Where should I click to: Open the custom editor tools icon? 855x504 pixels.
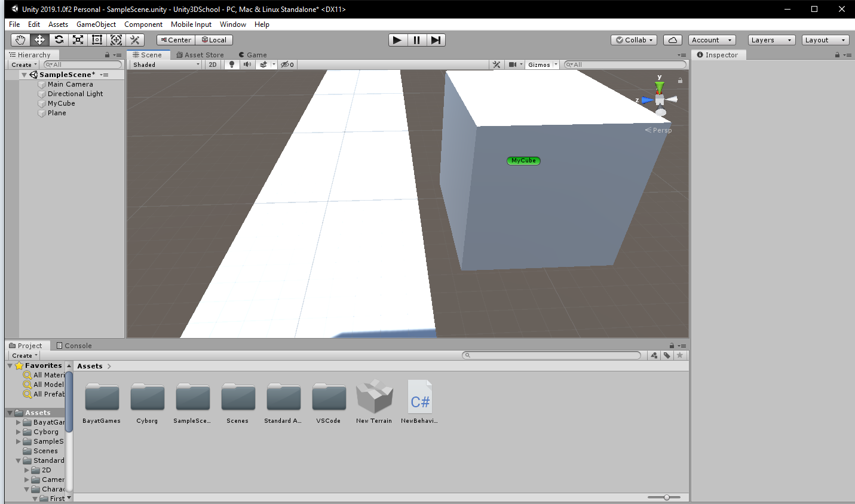click(x=135, y=40)
